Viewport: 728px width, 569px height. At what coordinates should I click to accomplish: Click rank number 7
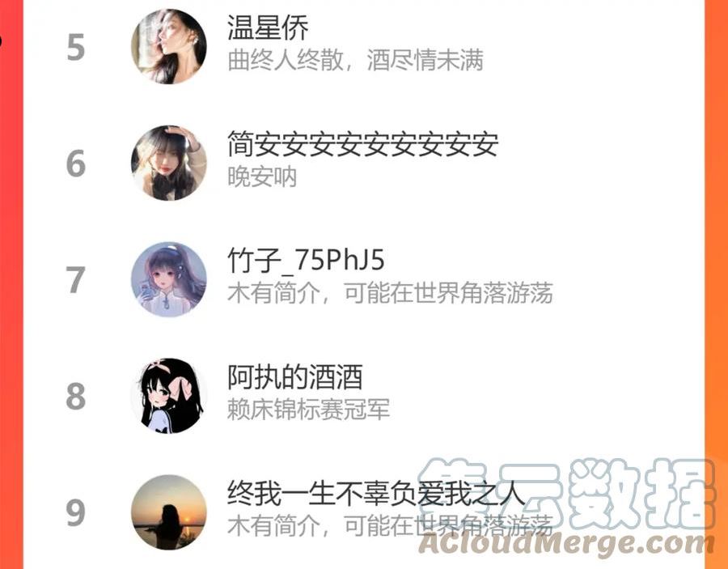(x=76, y=279)
